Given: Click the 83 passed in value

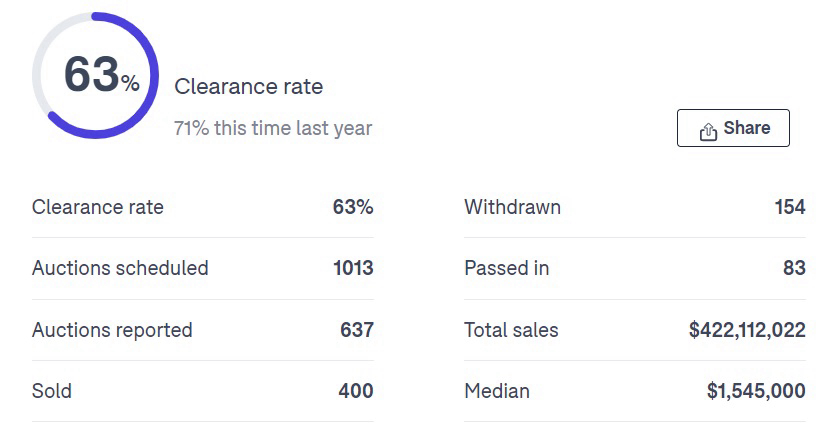Looking at the screenshot, I should tap(794, 268).
